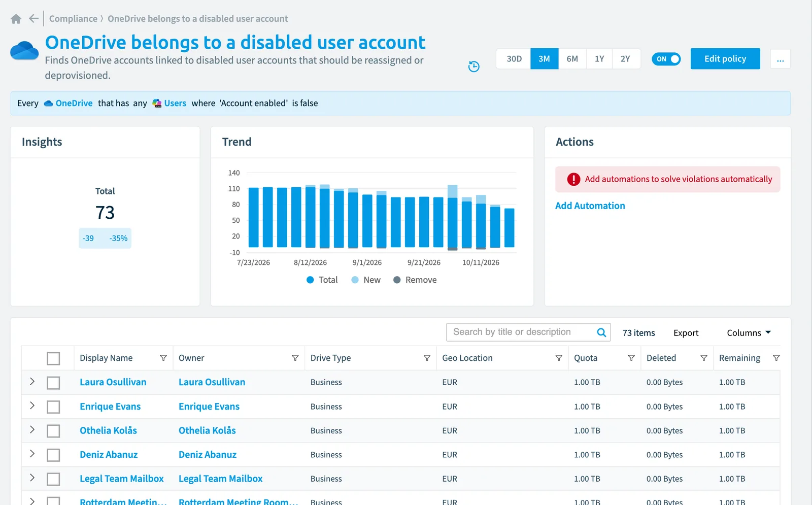Viewport: 812px width, 505px height.
Task: Open Laura Osullivan display name link
Action: [x=113, y=382]
